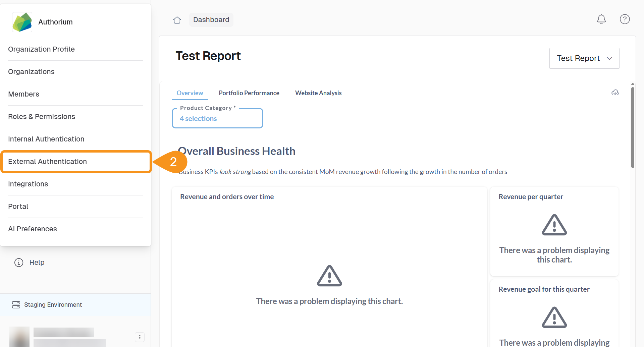Screen dimensions: 644x347
Task: Click the cloud download icon
Action: [x=615, y=93]
